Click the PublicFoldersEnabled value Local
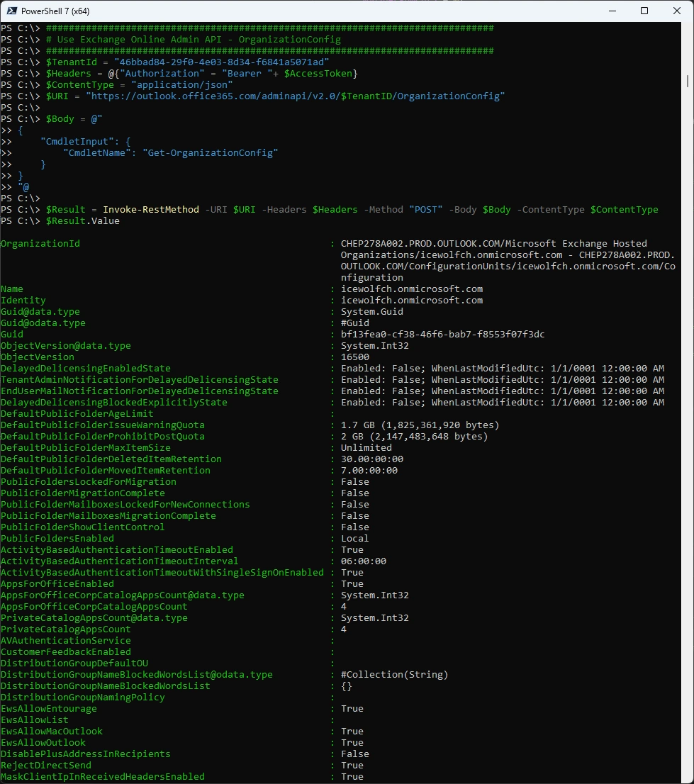694x784 pixels. 354,539
